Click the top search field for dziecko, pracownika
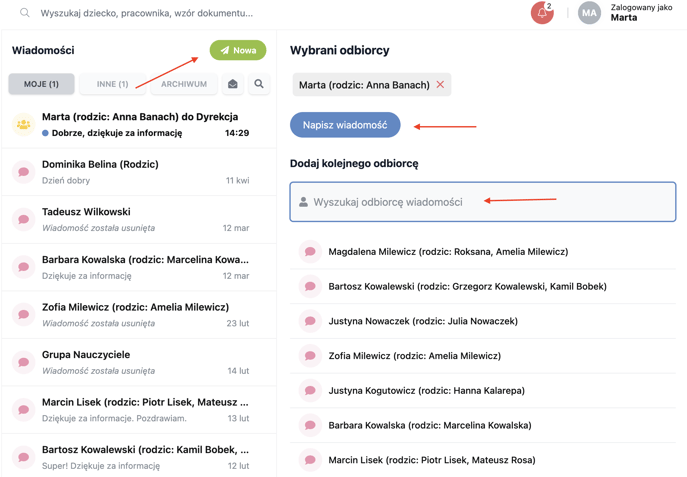 tap(147, 13)
